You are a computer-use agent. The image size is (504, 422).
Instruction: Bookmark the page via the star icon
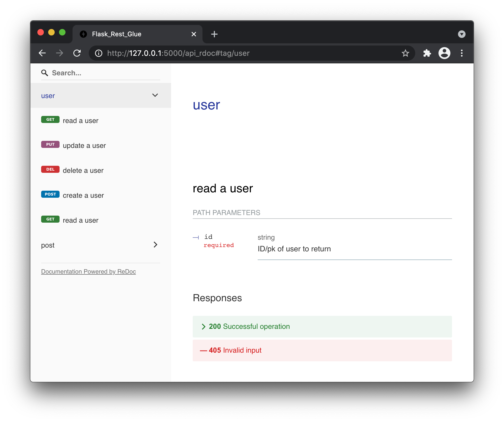405,53
